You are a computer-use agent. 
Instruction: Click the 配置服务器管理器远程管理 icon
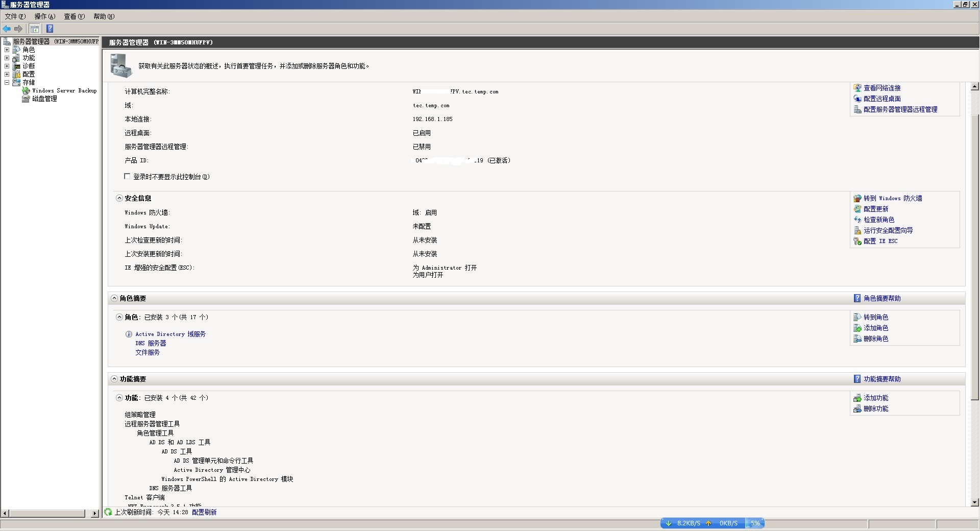(x=857, y=109)
